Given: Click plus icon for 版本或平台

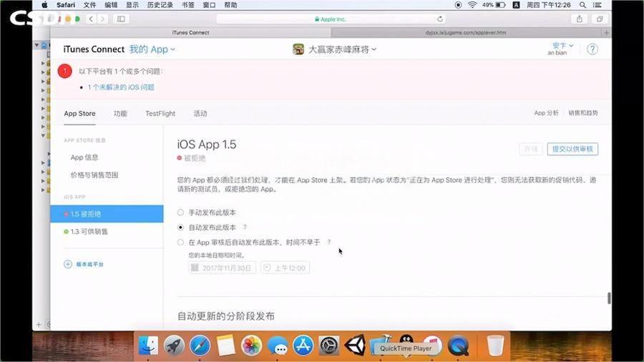Looking at the screenshot, I should coord(68,264).
